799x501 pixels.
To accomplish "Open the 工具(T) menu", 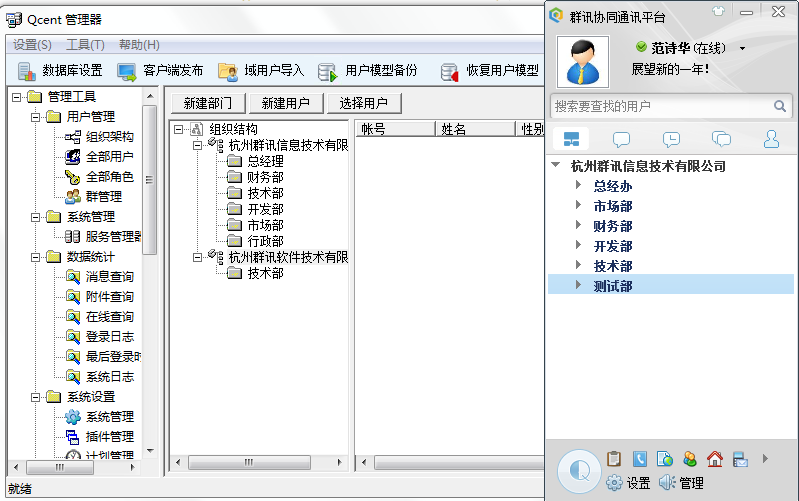I will 85,45.
